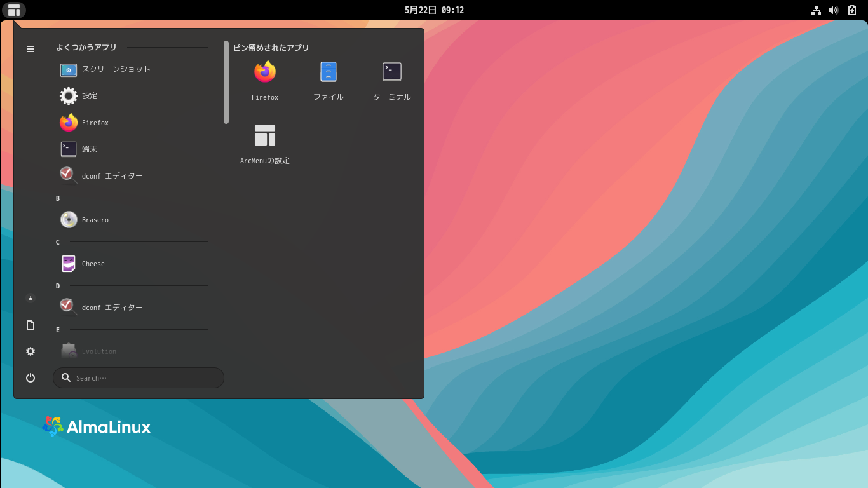Image resolution: width=868 pixels, height=488 pixels.
Task: Open the user account icon in the sidebar
Action: (x=30, y=298)
